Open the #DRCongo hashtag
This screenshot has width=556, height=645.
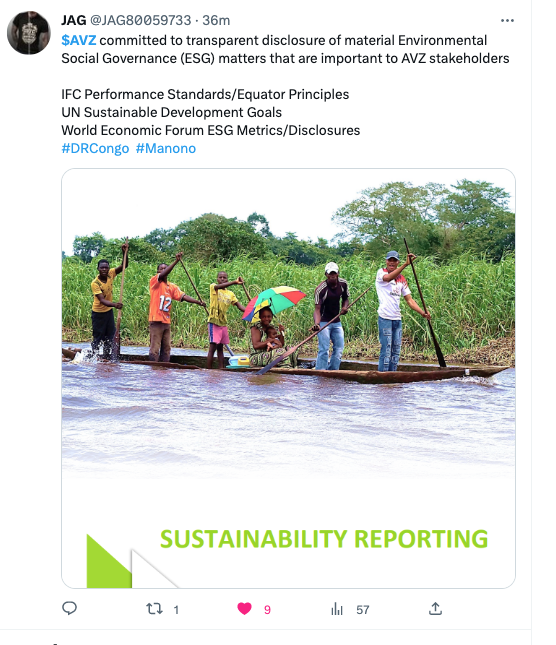95,148
